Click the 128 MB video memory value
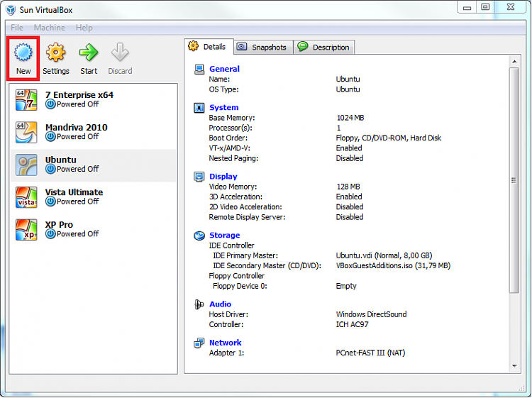The height and width of the screenshot is (398, 532). pyautogui.click(x=348, y=187)
